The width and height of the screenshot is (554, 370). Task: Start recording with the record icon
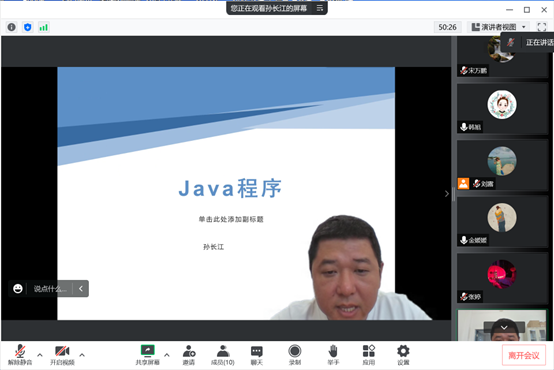tap(295, 355)
